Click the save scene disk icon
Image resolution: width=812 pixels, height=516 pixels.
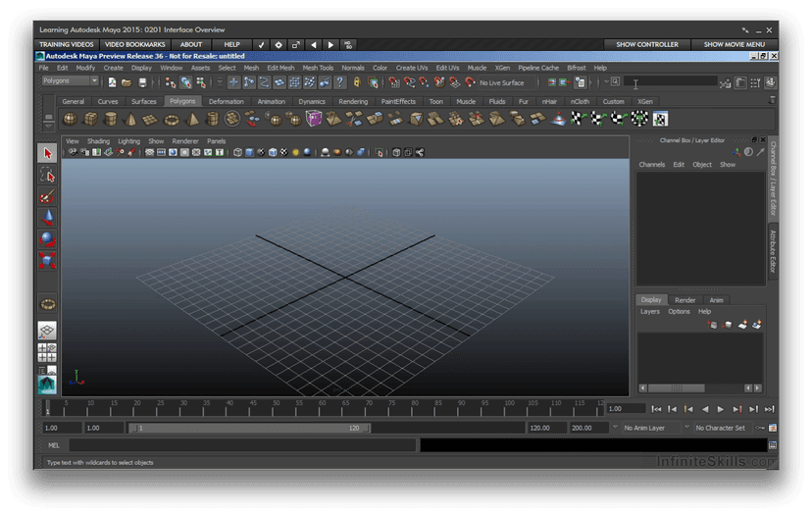click(142, 82)
